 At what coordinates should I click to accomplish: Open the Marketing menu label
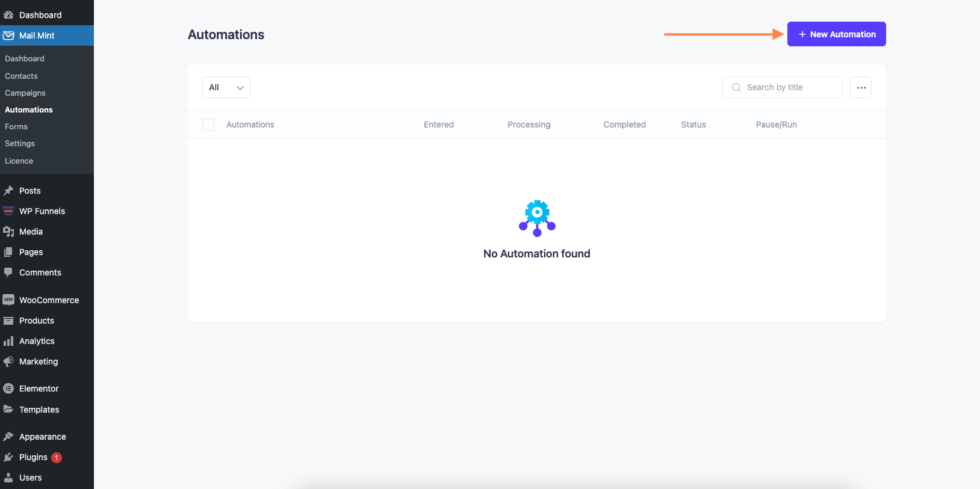39,361
